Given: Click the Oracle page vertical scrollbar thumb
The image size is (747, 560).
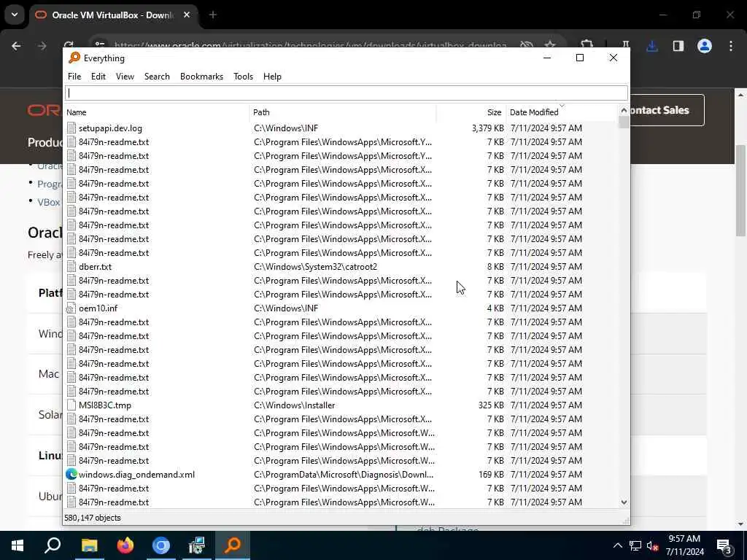Looking at the screenshot, I should click(x=740, y=190).
